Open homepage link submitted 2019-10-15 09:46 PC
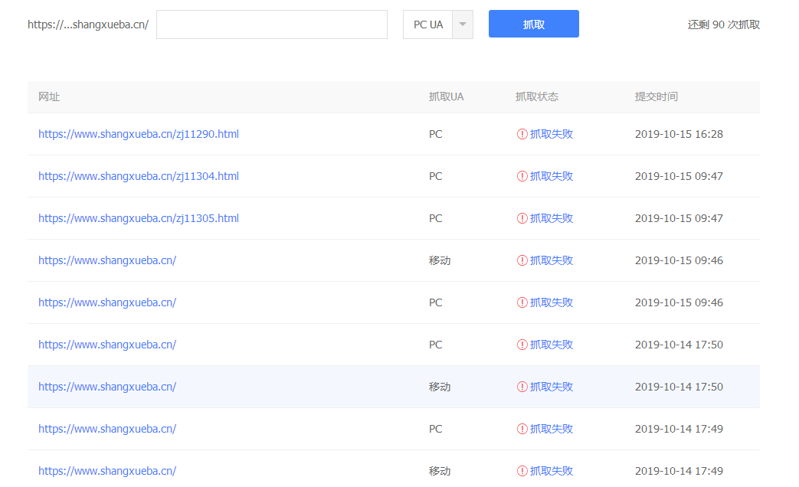This screenshot has width=799, height=487. pyautogui.click(x=108, y=303)
